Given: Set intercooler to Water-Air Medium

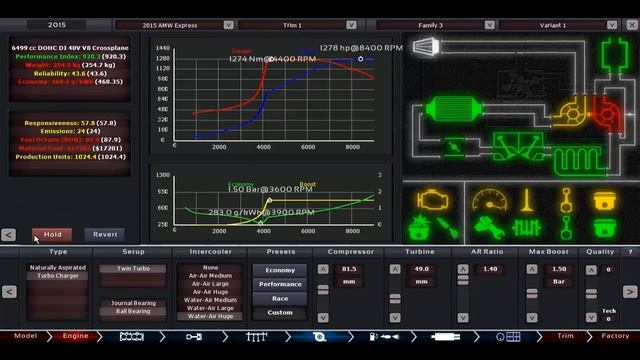Looking at the screenshot, I should coord(210,300).
